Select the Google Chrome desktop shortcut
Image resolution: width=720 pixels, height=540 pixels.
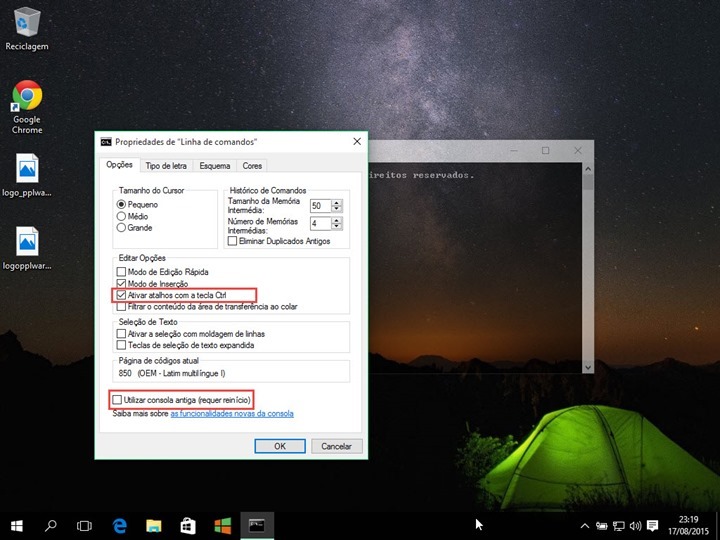[x=27, y=107]
